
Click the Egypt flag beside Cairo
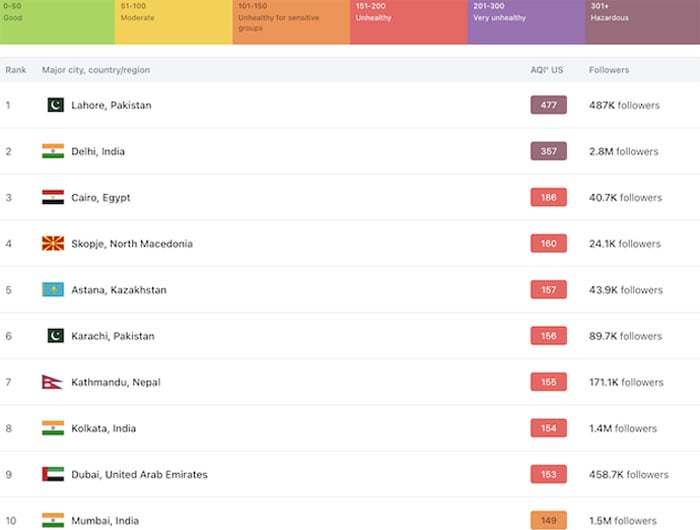tap(53, 197)
